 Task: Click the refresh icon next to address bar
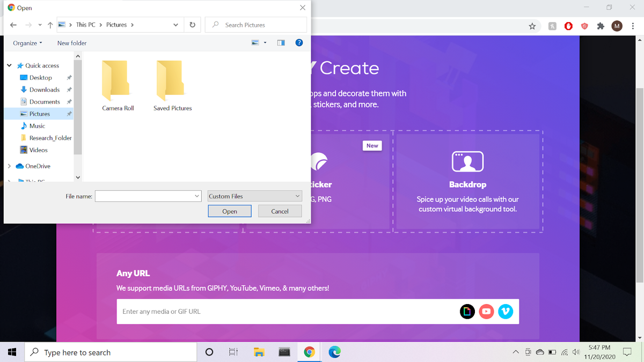(x=192, y=24)
